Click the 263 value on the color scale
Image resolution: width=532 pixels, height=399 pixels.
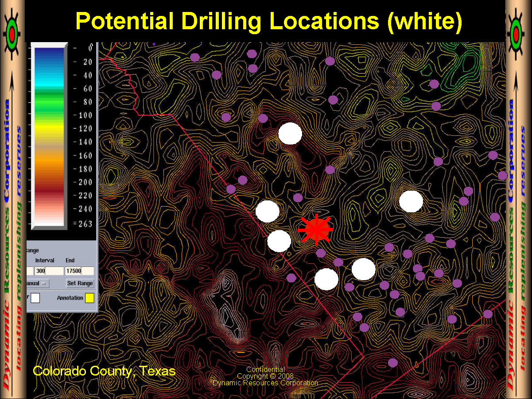point(86,223)
